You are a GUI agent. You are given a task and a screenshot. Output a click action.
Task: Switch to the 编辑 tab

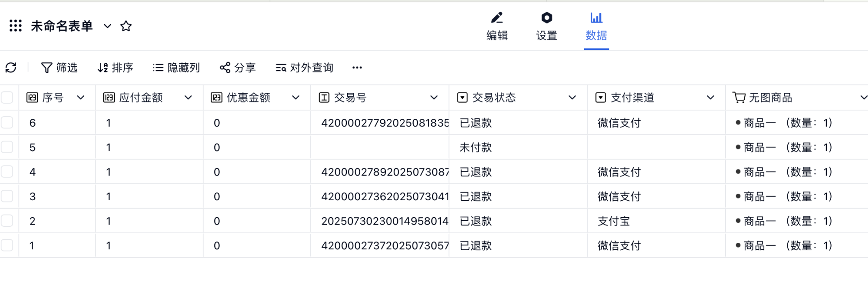[497, 26]
